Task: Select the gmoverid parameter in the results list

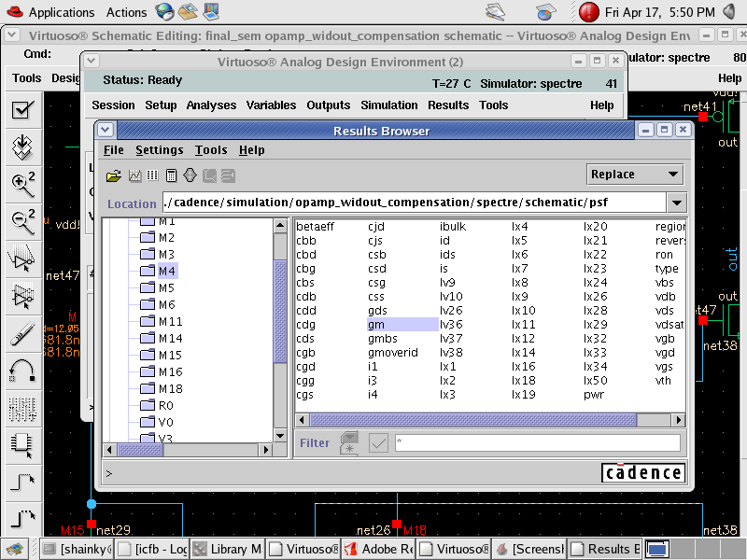Action: tap(392, 353)
